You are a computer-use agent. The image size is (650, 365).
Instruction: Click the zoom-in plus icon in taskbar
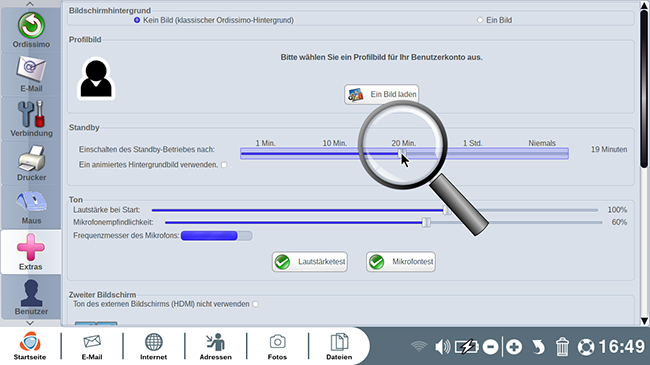(x=514, y=347)
